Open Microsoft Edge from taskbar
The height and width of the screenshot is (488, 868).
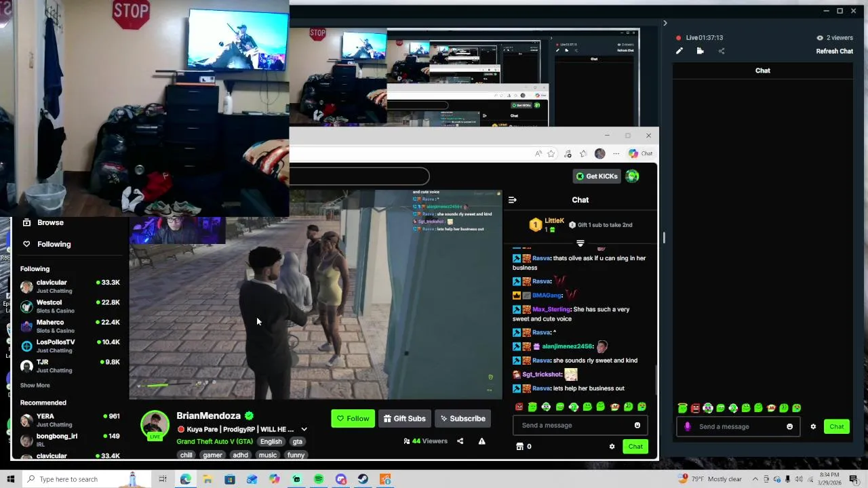[186, 479]
